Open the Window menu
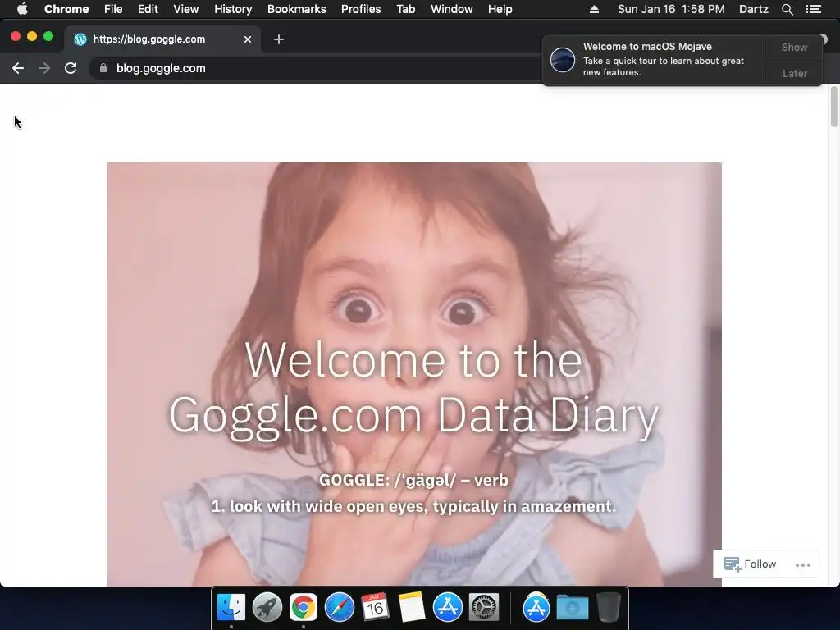The height and width of the screenshot is (630, 840). click(x=452, y=9)
